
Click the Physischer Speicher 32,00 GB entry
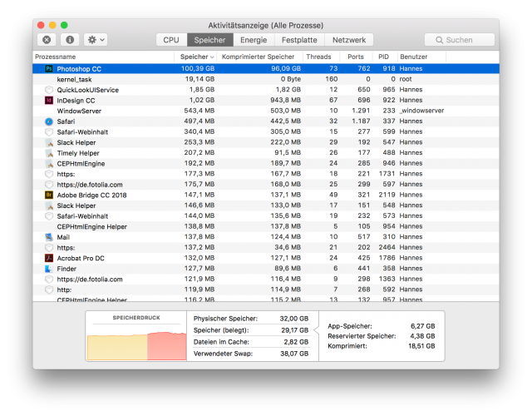coord(251,319)
